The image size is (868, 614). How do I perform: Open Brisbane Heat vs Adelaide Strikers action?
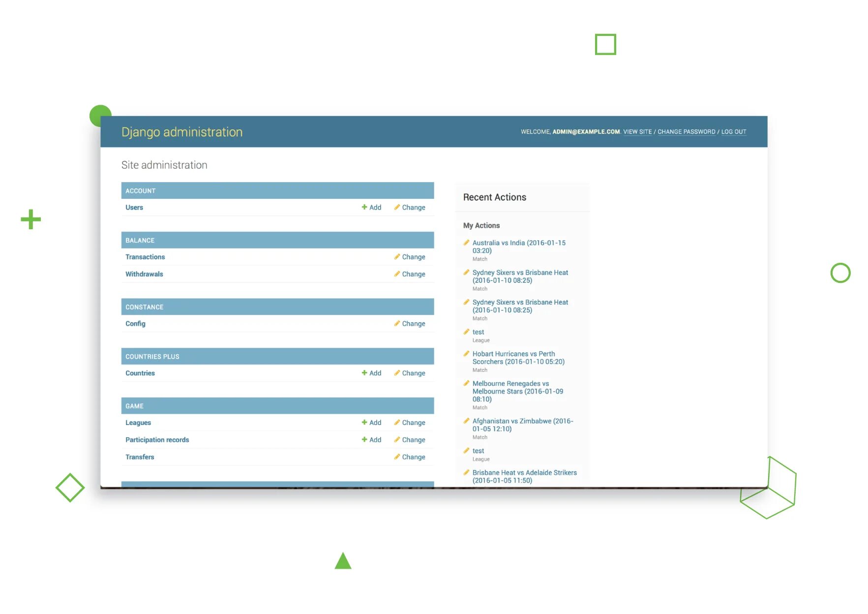point(525,476)
